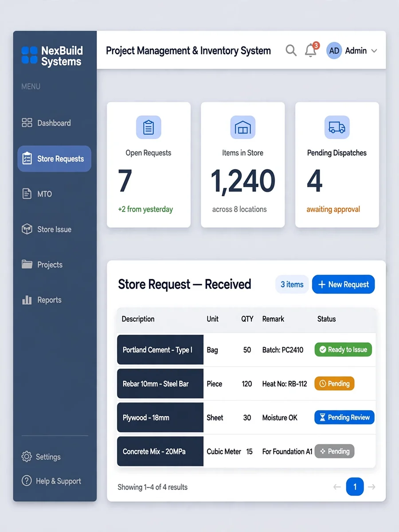Click the 3 items badge
The width and height of the screenshot is (399, 532).
coord(292,284)
